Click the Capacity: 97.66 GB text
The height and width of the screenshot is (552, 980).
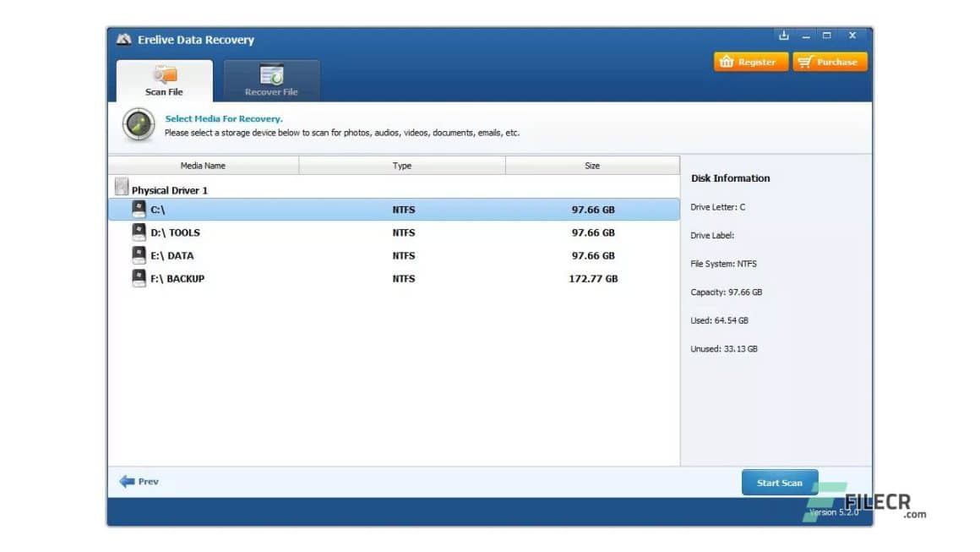(727, 292)
